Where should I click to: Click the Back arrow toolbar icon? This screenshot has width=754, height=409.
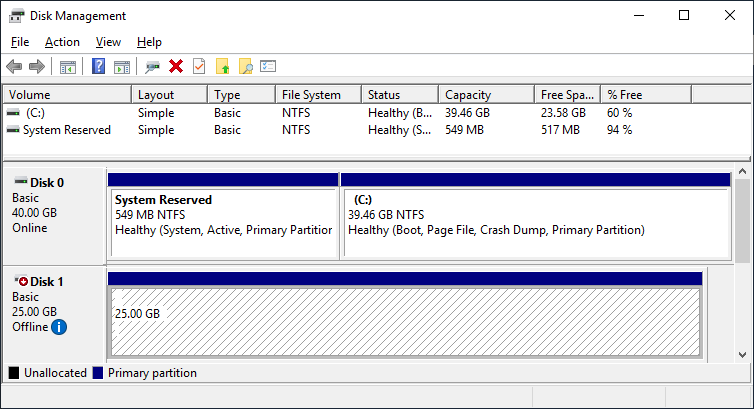coord(14,66)
